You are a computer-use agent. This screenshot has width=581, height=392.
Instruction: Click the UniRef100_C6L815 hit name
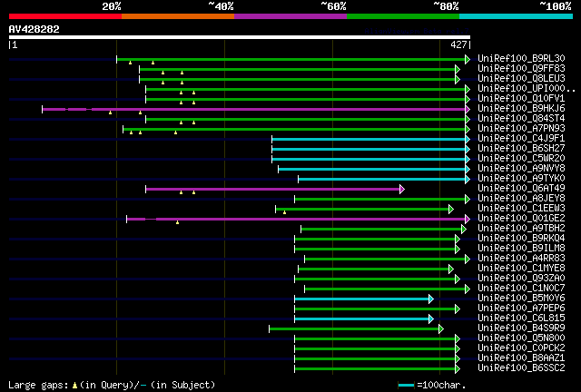pyautogui.click(x=521, y=318)
